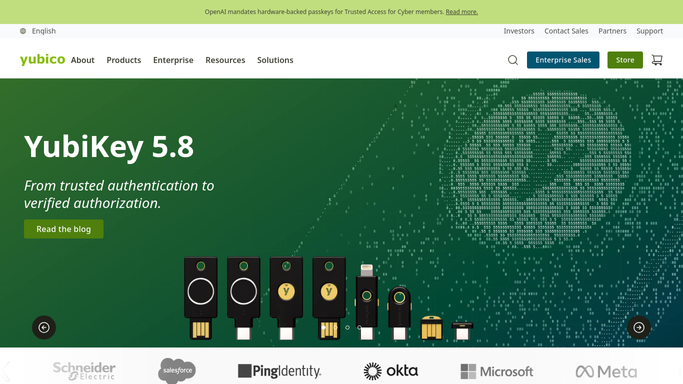The width and height of the screenshot is (683, 384).
Task: Click the Read the blog button
Action: (64, 229)
